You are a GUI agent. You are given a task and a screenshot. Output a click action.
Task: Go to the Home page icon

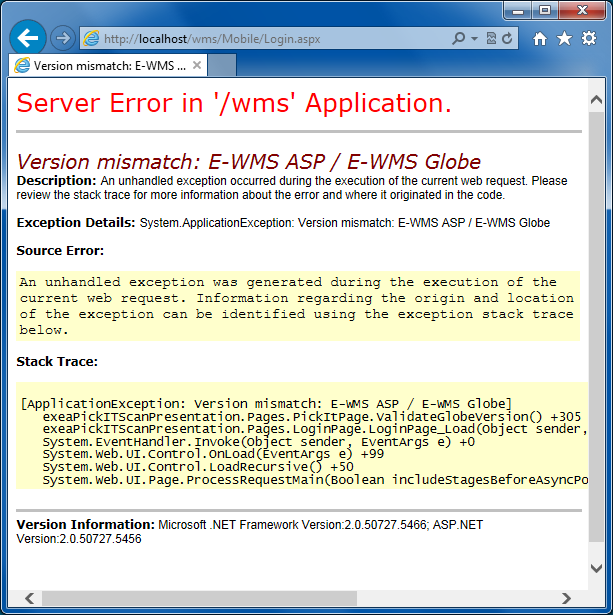point(540,39)
